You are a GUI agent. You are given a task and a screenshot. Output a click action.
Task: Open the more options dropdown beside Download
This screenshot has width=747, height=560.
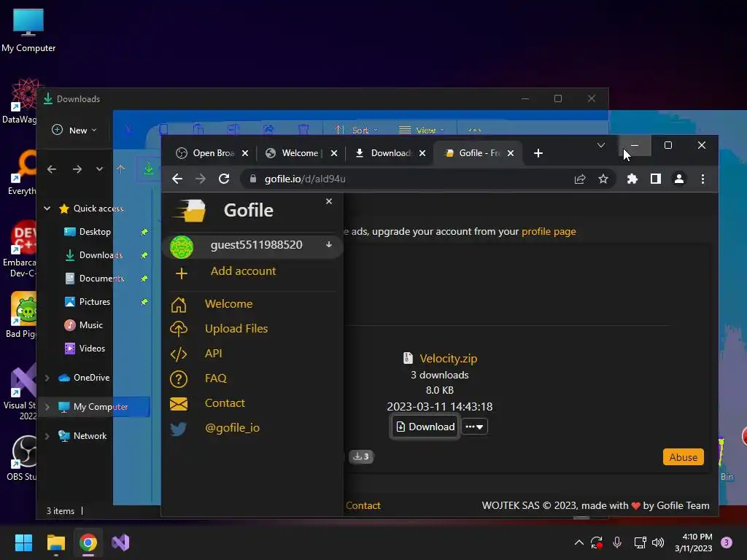tap(474, 427)
